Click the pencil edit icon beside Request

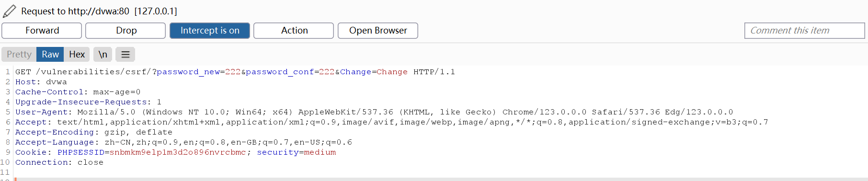[10, 11]
